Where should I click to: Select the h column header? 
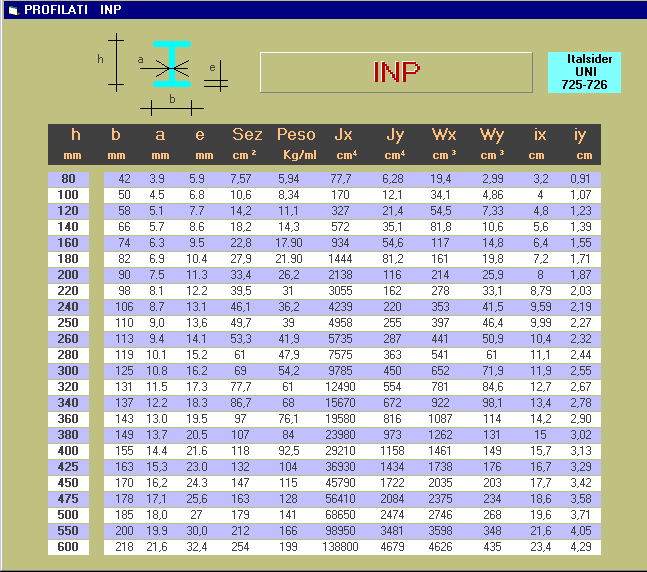[75, 135]
